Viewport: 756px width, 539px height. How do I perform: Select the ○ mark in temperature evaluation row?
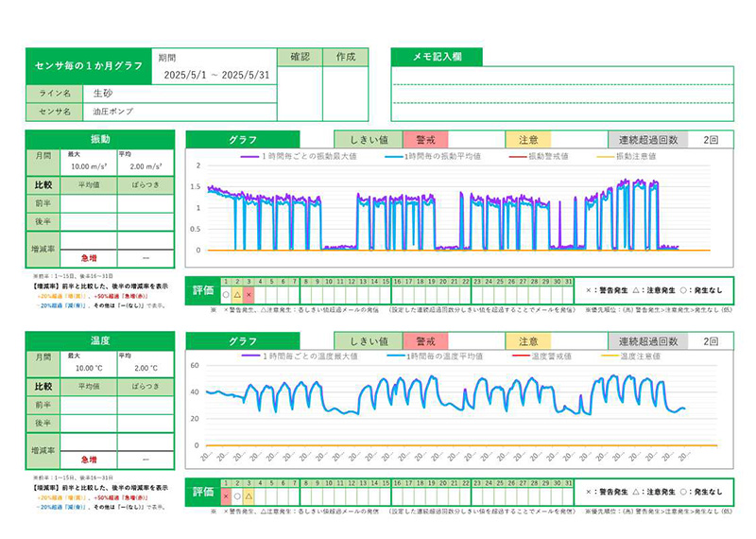237,495
